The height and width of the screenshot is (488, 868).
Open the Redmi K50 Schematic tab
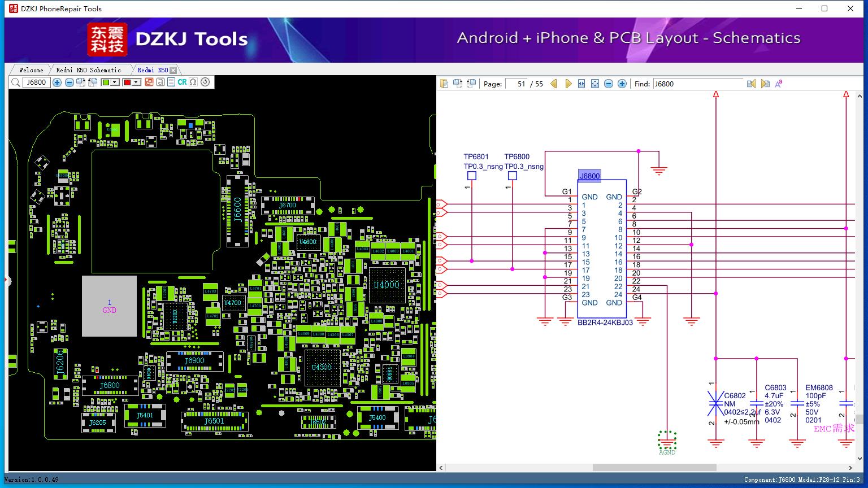tap(88, 69)
